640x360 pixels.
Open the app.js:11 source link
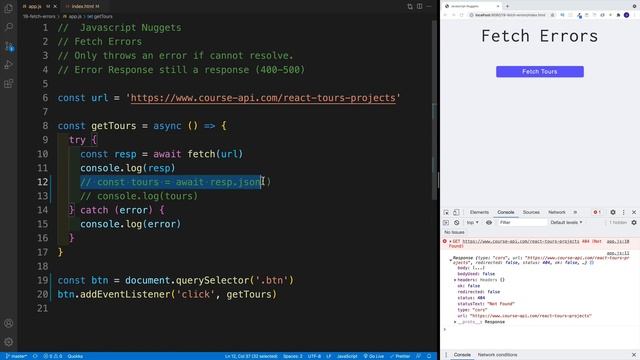(618, 253)
